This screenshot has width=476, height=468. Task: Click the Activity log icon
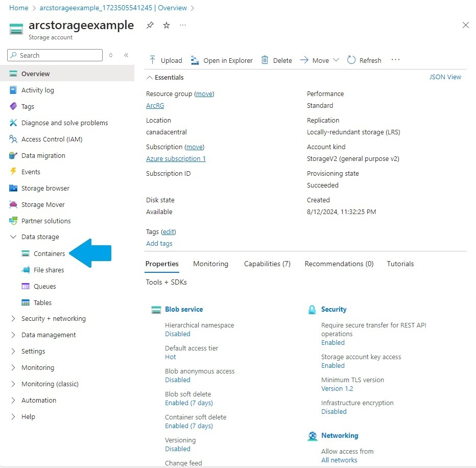coord(13,90)
